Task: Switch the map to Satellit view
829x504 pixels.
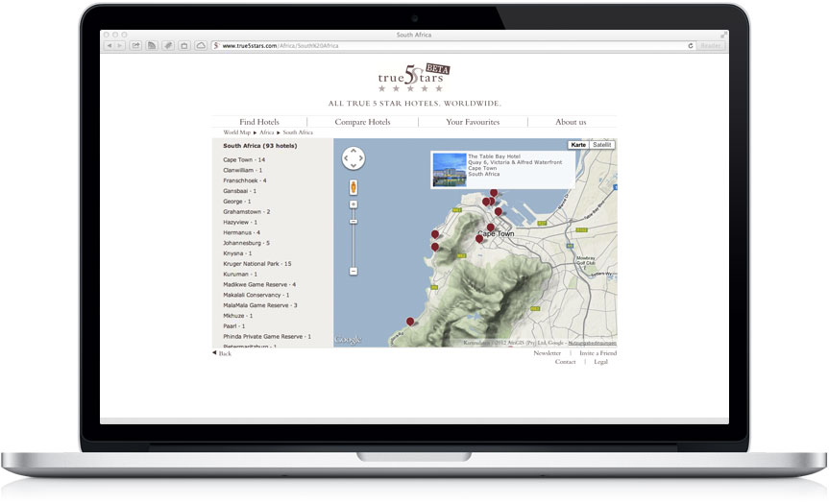Action: [601, 145]
